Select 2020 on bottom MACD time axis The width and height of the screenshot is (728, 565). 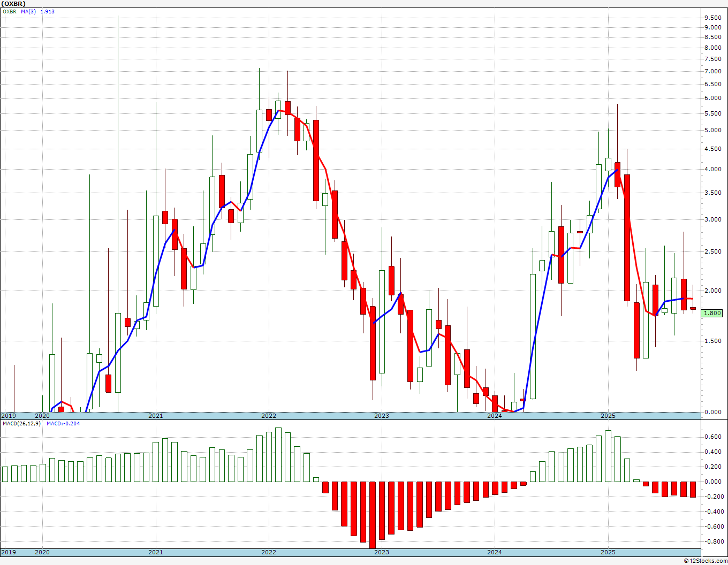pos(42,552)
